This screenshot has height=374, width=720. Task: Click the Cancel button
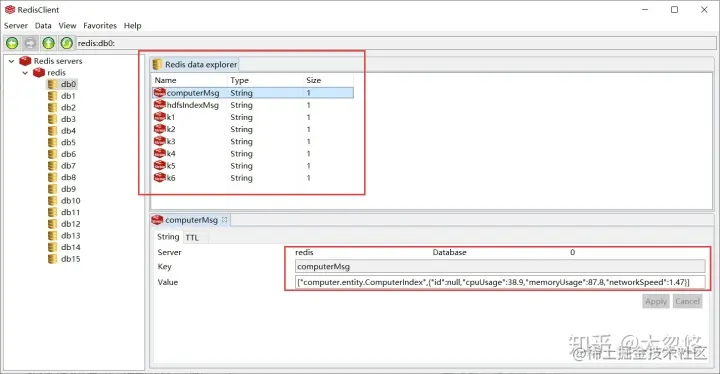pos(687,301)
